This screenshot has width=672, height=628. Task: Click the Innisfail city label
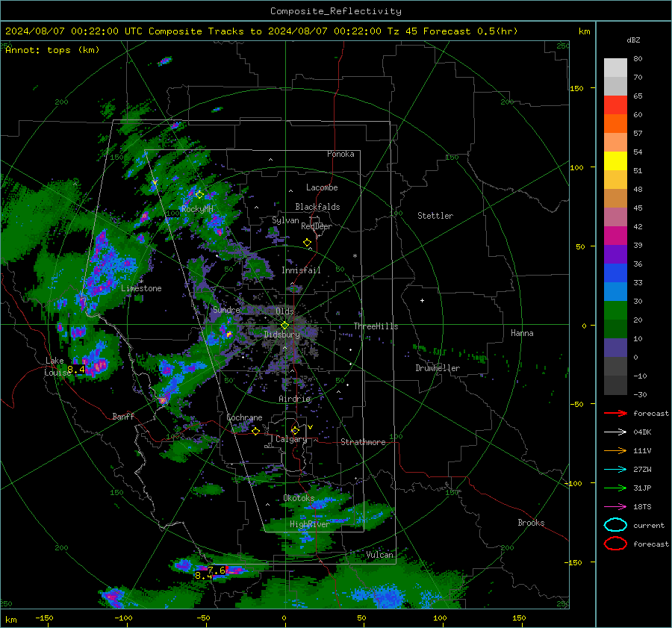[x=301, y=270]
